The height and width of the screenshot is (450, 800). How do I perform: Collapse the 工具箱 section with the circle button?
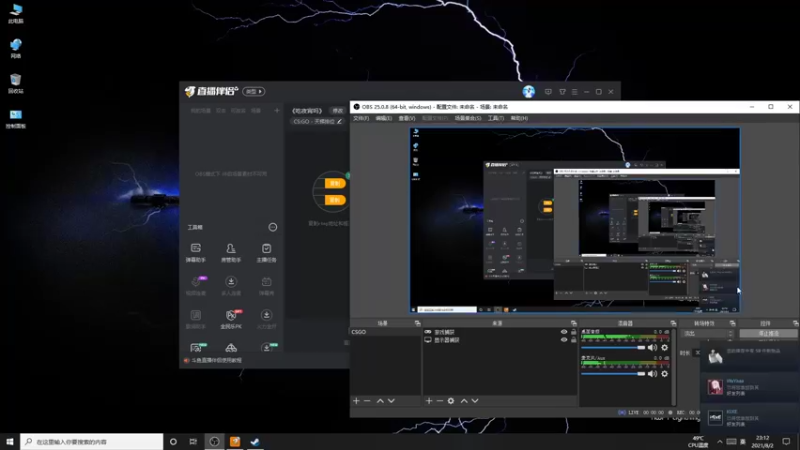tap(273, 227)
